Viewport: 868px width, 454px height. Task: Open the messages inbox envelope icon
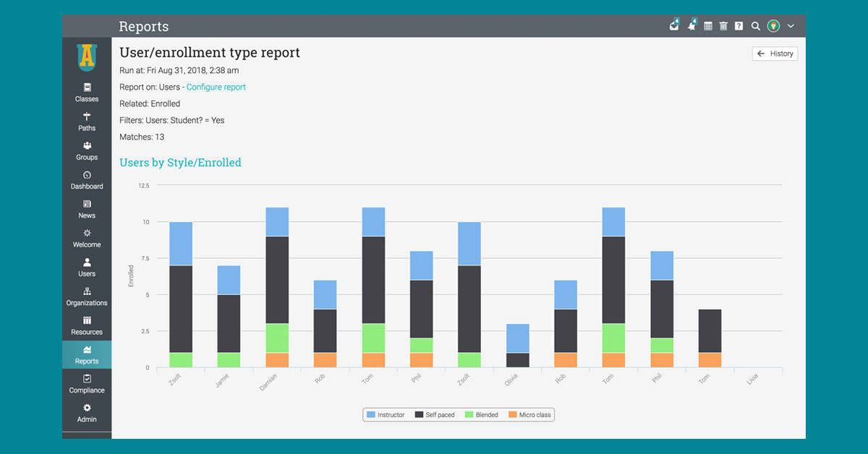coord(674,25)
